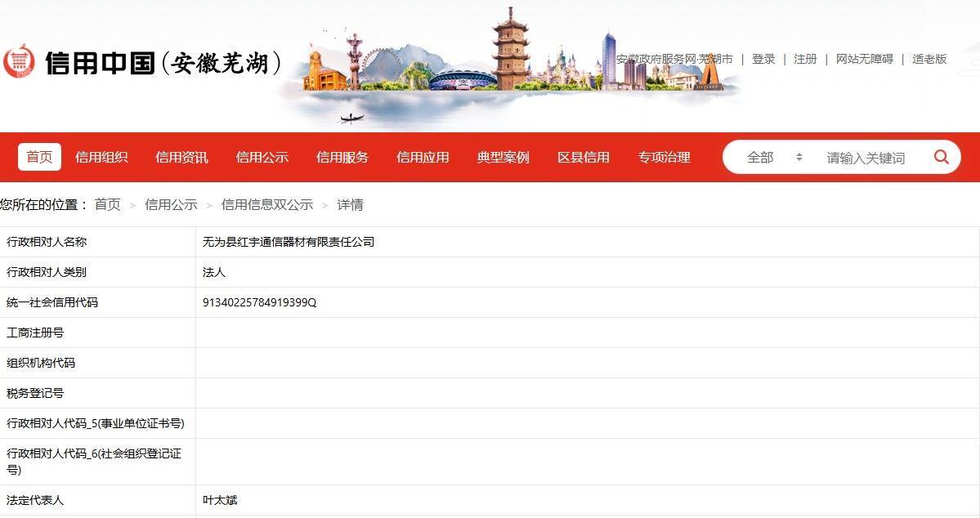Click 信用信息双公示 breadcrumb link
The image size is (980, 518).
click(267, 204)
